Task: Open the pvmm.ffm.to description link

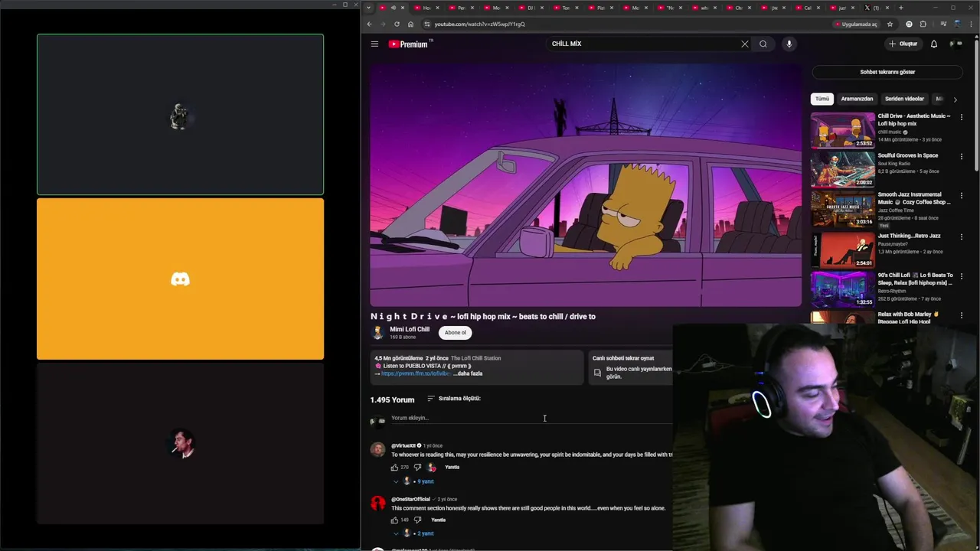Action: pos(416,373)
